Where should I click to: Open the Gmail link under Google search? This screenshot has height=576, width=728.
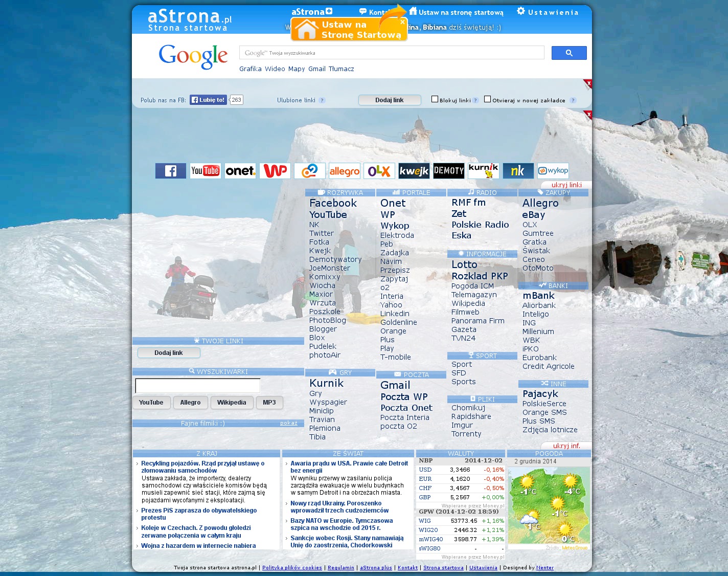[316, 69]
